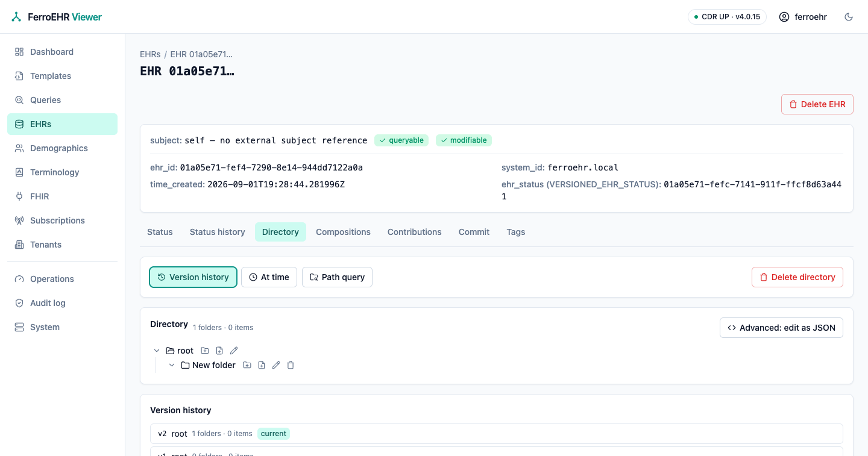View the Audit log page
Screen dimensions: 868x456
point(62,303)
